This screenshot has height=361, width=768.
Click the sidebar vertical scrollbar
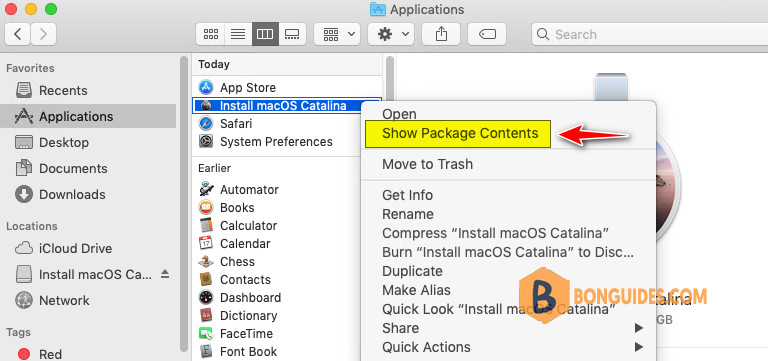[184, 204]
